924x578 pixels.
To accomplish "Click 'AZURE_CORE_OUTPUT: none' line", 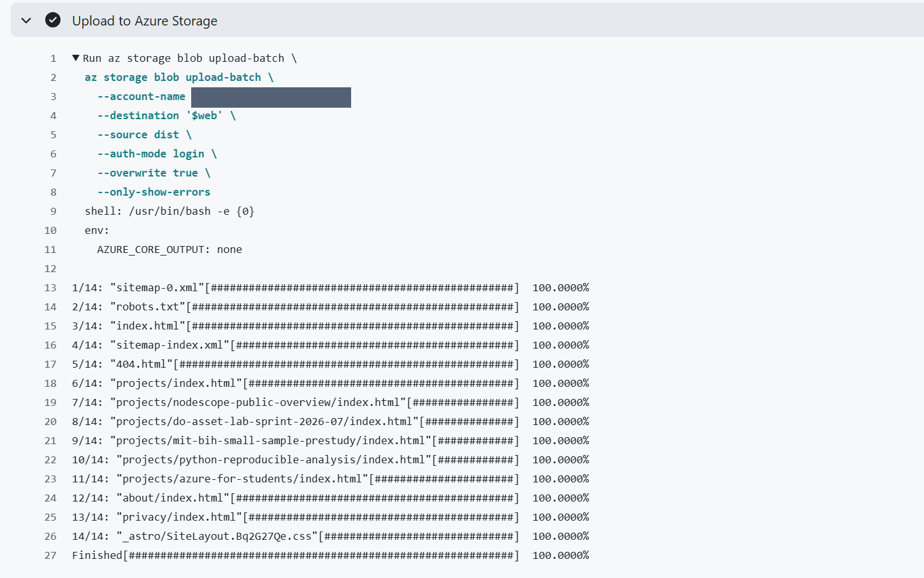I will pyautogui.click(x=170, y=249).
